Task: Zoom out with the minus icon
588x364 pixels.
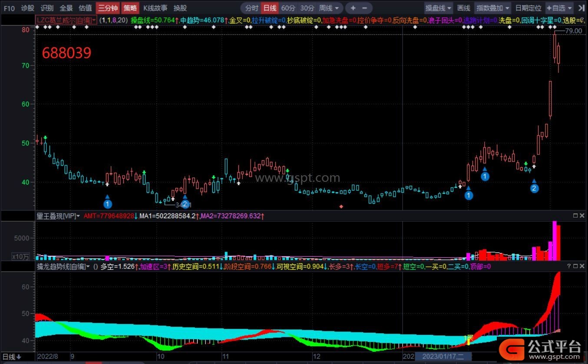Action: coord(364,8)
